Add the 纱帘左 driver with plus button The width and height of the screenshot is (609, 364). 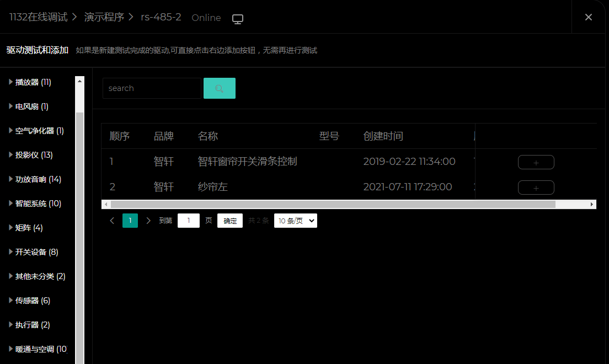(536, 188)
